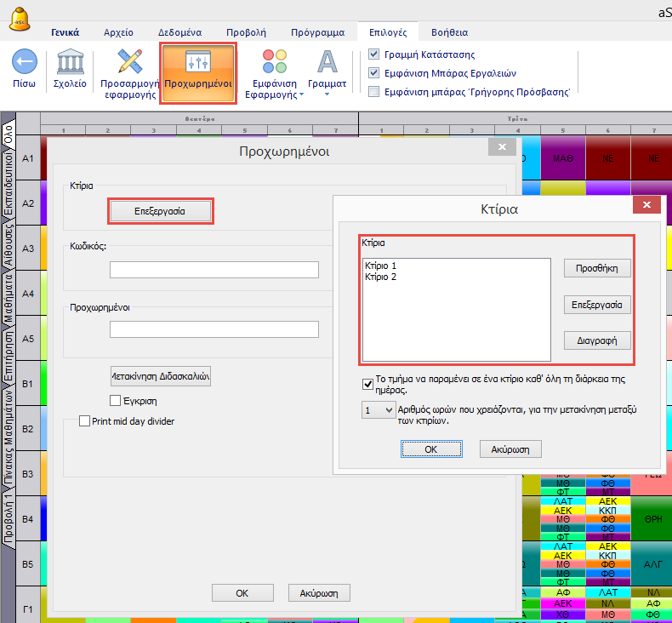The height and width of the screenshot is (623, 672).
Task: Disable Εμφάνιση Μπάρας Εργαλείων checkbox
Action: coord(373,73)
